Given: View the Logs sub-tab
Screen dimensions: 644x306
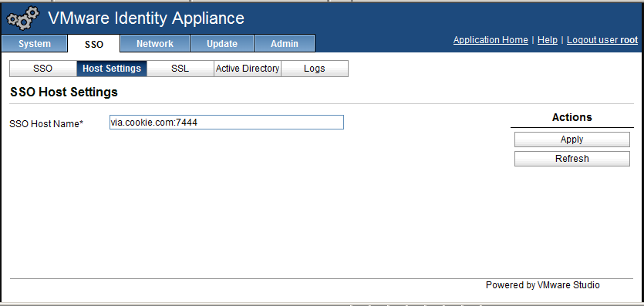Looking at the screenshot, I should click(x=315, y=69).
